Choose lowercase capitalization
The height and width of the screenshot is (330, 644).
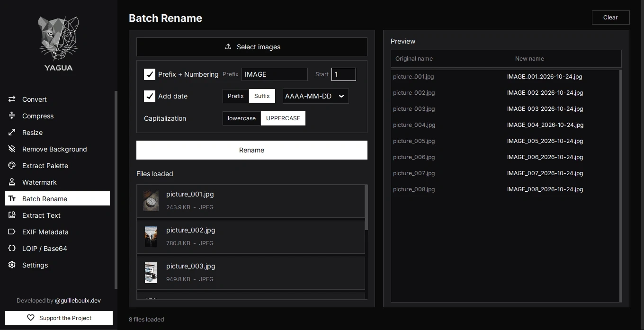click(241, 118)
